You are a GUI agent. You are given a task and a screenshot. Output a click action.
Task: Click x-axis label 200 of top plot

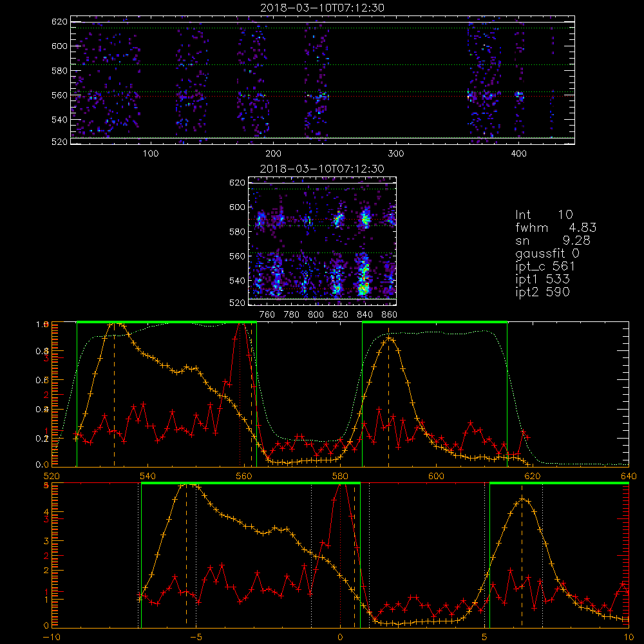click(273, 154)
